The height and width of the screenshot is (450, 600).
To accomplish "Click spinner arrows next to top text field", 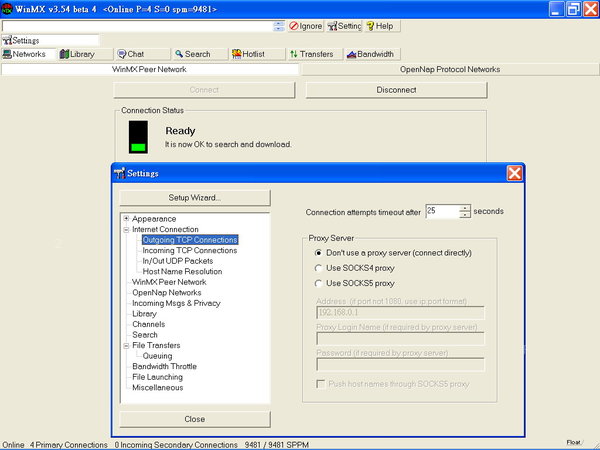I will [279, 26].
